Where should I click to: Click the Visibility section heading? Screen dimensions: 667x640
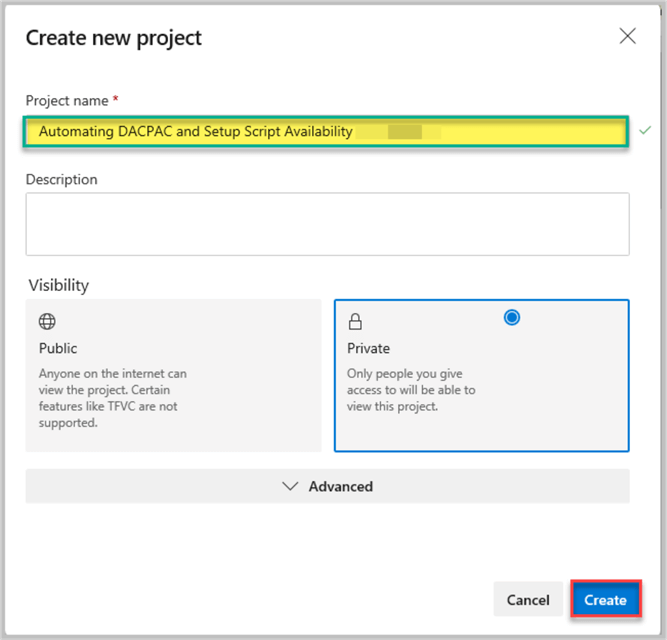pos(58,285)
